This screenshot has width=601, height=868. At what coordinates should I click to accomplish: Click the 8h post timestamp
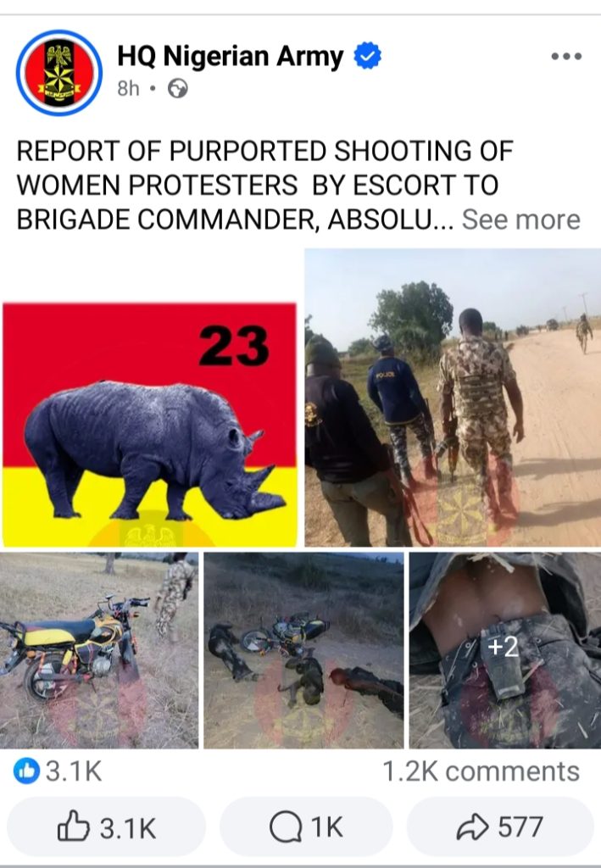tap(128, 88)
